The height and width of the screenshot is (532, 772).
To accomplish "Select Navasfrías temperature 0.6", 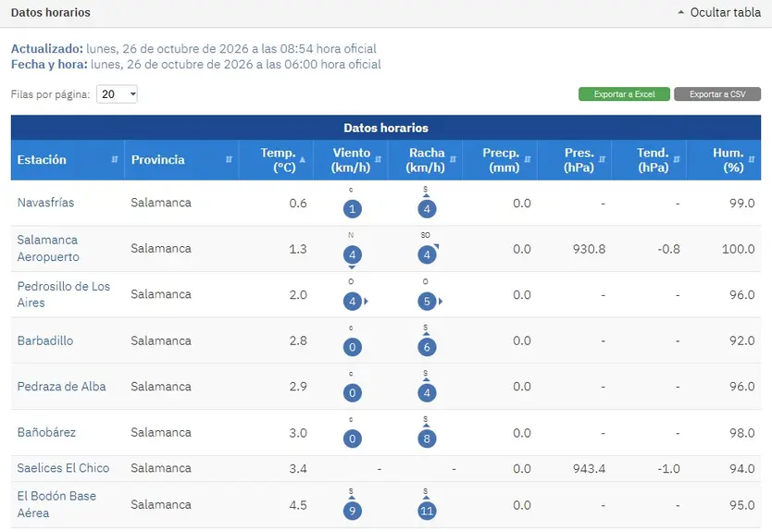I will [x=298, y=204].
